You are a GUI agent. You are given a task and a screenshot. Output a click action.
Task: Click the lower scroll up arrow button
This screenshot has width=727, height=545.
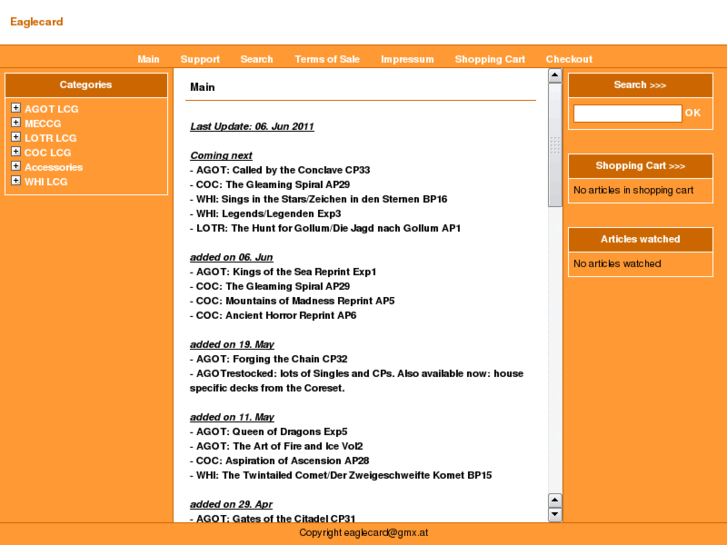click(555, 500)
